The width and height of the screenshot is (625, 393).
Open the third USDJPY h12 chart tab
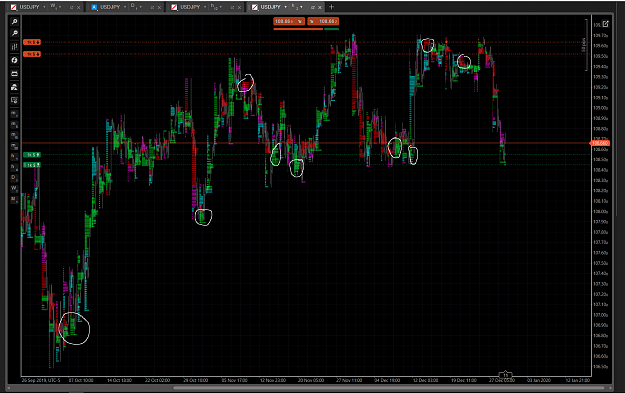pos(206,7)
